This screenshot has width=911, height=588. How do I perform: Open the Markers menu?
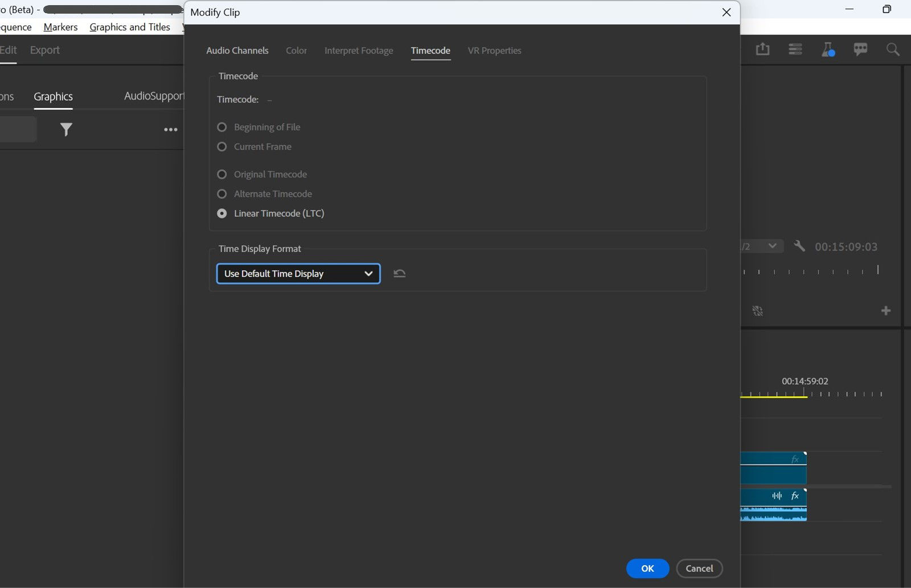pos(60,27)
